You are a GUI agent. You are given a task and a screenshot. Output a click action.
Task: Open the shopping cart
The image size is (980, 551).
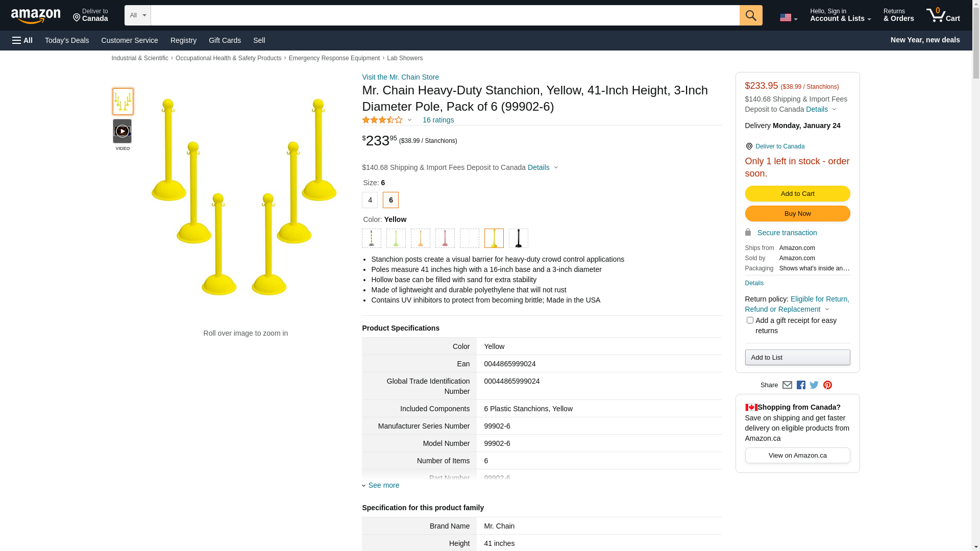coord(943,15)
